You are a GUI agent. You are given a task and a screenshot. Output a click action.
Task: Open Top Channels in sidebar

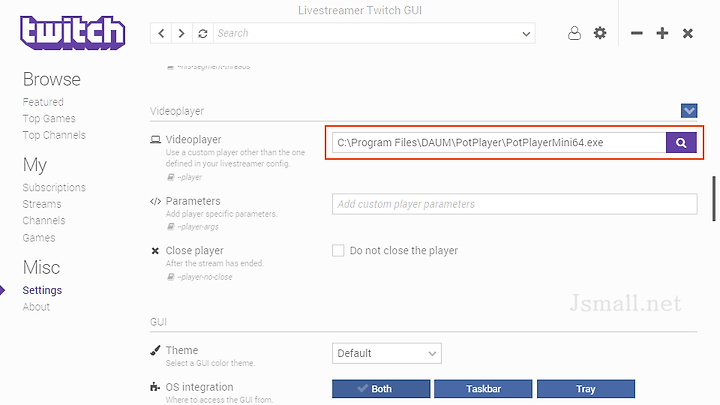tap(54, 135)
